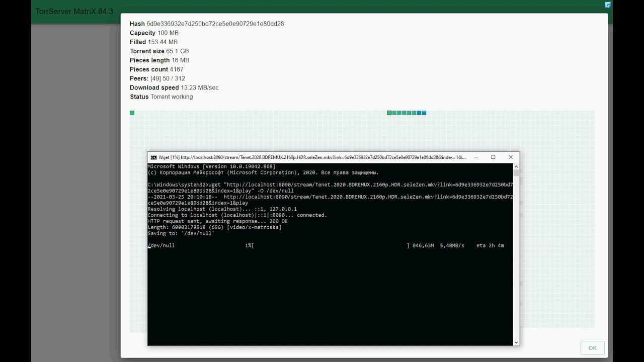
Task: Click the Microsoft Corporation copyright line
Action: (263, 172)
